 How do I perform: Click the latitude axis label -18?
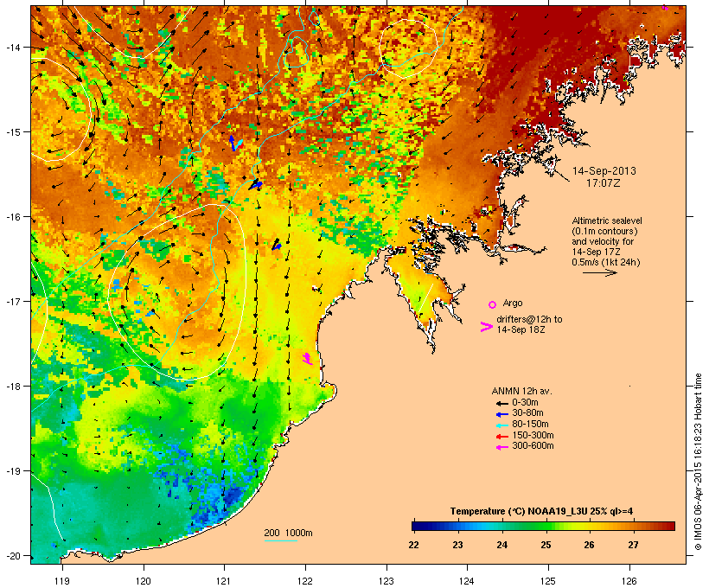[13, 387]
